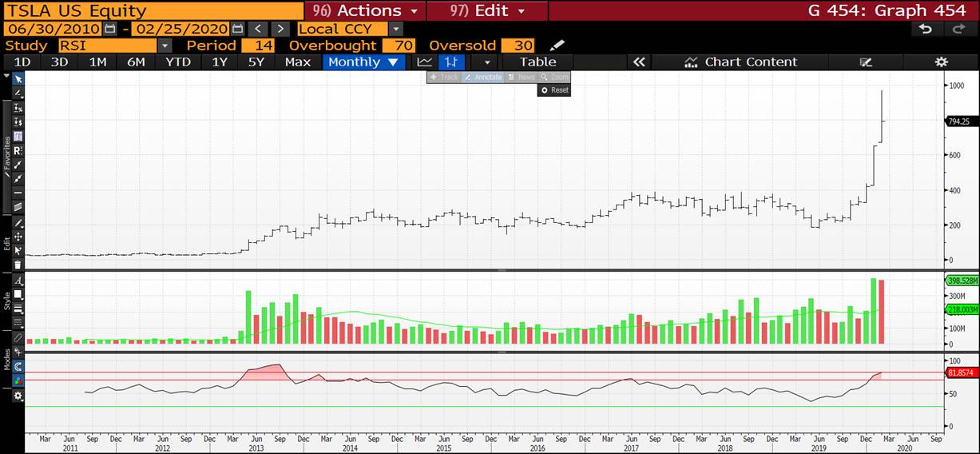
Task: Click the 81.8574 RSI value label
Action: 961,372
